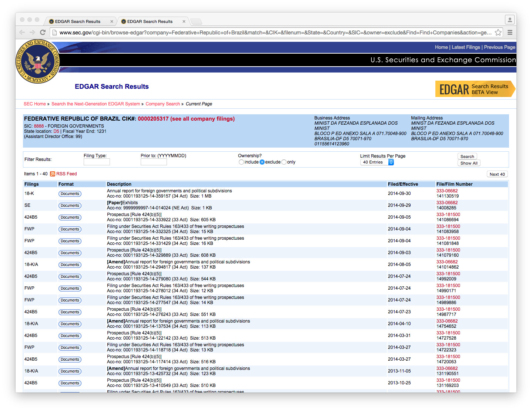The width and height of the screenshot is (532, 411).
Task: Click the SEC seal logo
Action: pyautogui.click(x=38, y=61)
